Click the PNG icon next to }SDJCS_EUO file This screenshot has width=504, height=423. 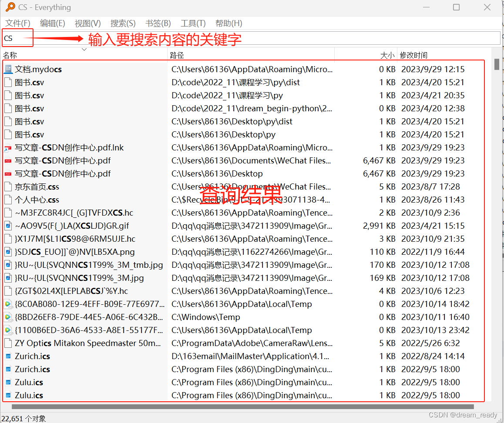pos(7,252)
